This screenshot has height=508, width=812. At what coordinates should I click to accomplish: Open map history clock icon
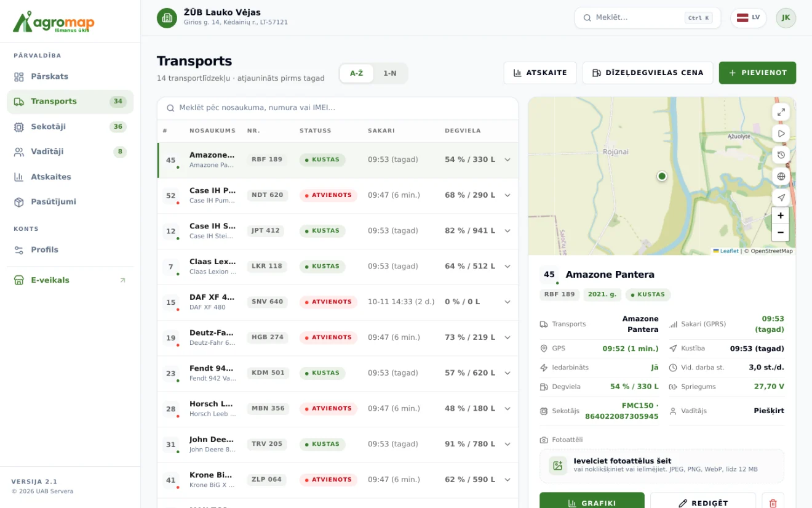[x=781, y=155]
